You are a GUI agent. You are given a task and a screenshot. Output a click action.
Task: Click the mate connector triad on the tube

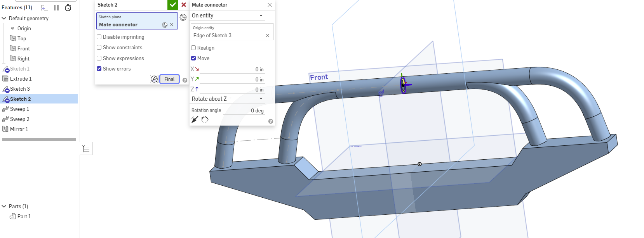tap(404, 85)
